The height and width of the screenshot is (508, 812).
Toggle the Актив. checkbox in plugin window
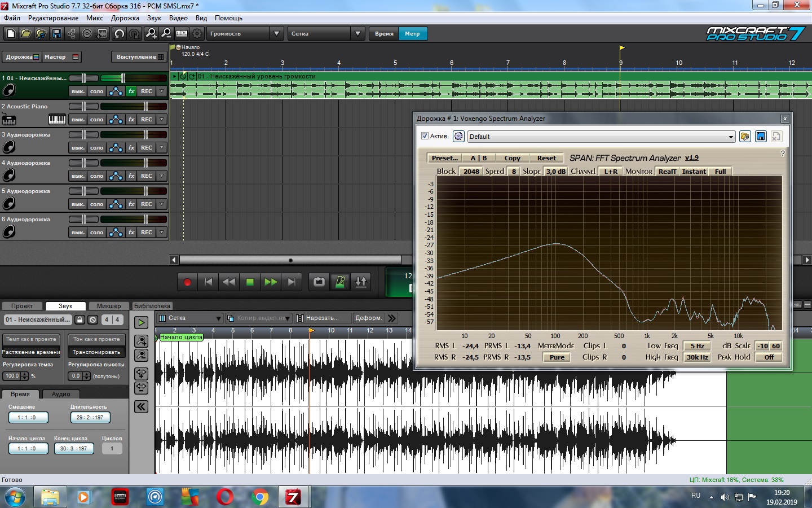click(x=425, y=136)
